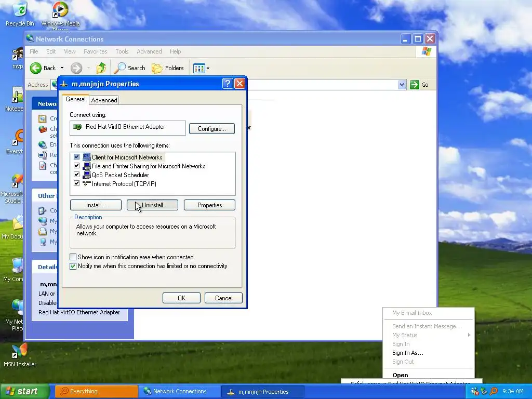This screenshot has width=532, height=399.
Task: Expand the My Status submenu arrow
Action: coord(469,335)
